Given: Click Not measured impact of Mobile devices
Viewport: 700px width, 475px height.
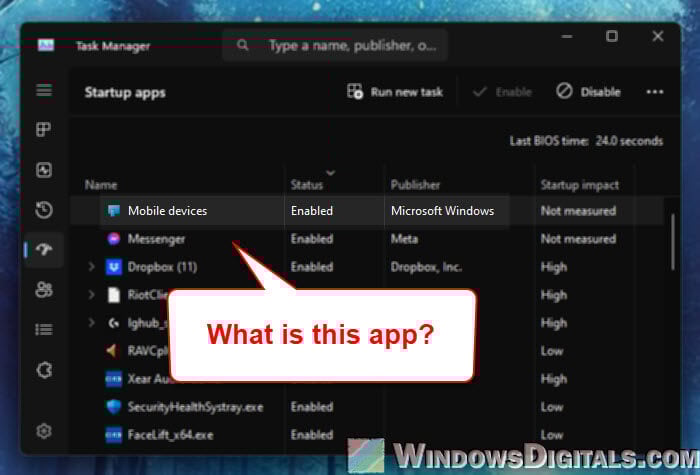Looking at the screenshot, I should point(578,211).
